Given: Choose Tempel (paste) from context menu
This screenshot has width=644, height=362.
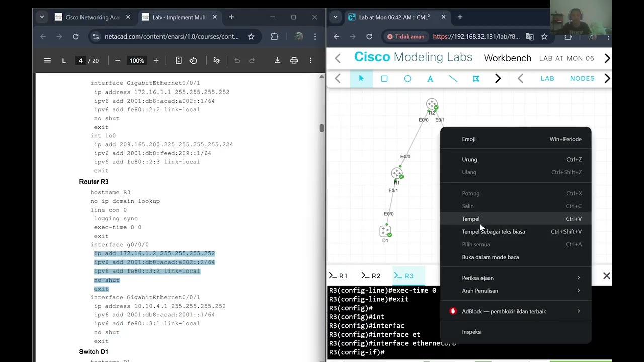Looking at the screenshot, I should (516, 219).
